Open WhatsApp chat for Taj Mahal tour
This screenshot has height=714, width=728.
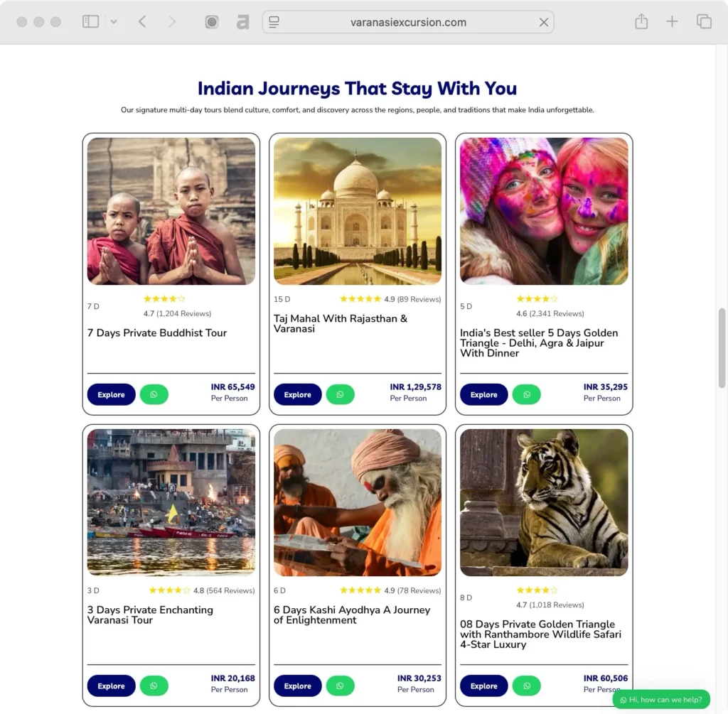tap(340, 394)
